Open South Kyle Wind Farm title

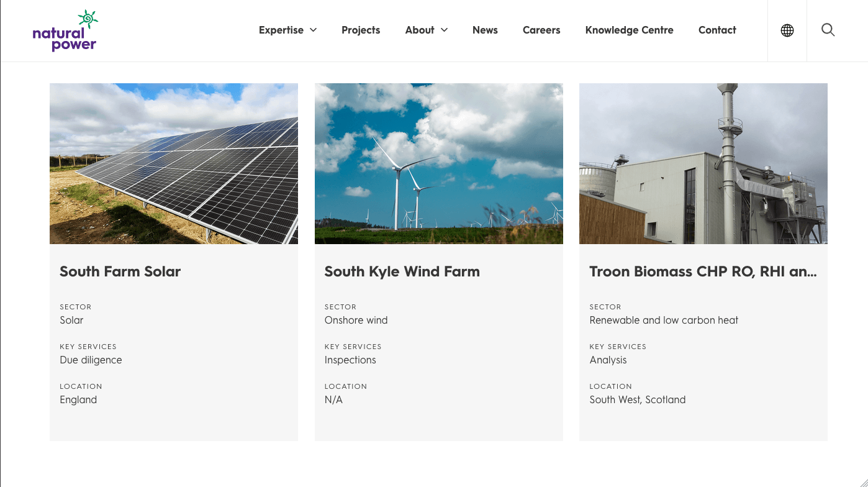(402, 271)
